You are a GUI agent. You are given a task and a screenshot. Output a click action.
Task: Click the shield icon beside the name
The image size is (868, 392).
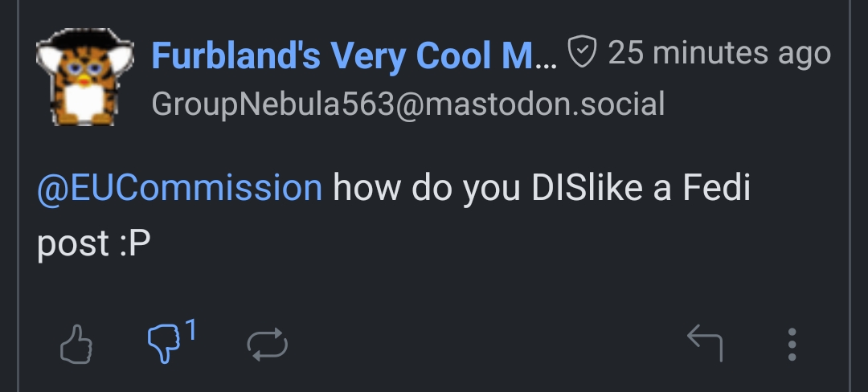(582, 53)
